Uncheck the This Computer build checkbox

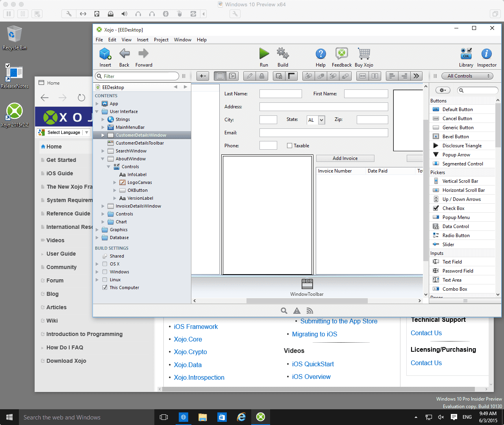coord(105,288)
